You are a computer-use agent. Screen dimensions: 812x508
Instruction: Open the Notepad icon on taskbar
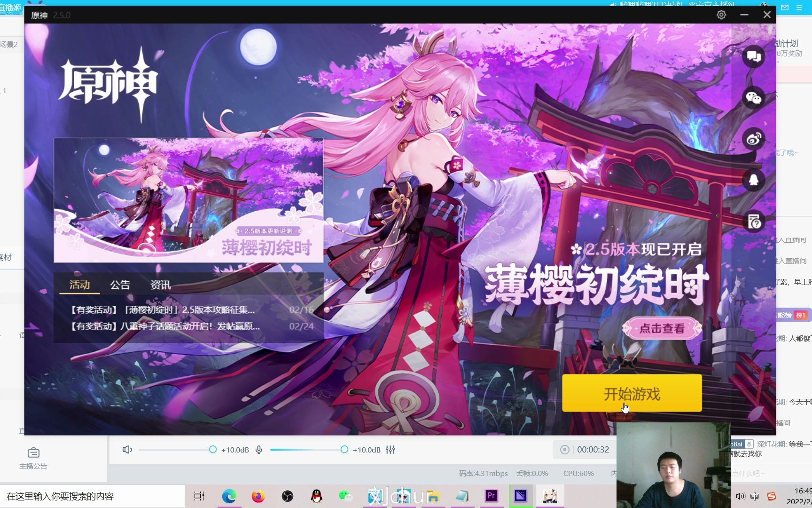click(462, 496)
